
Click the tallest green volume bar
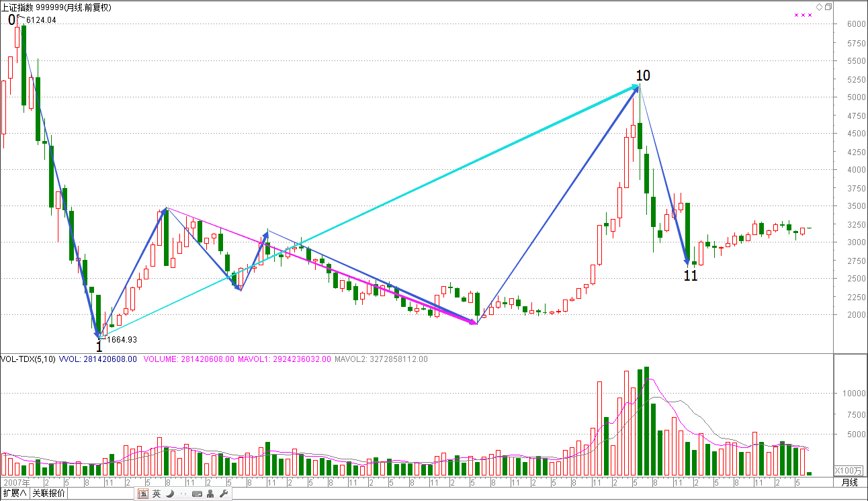pyautogui.click(x=647, y=421)
